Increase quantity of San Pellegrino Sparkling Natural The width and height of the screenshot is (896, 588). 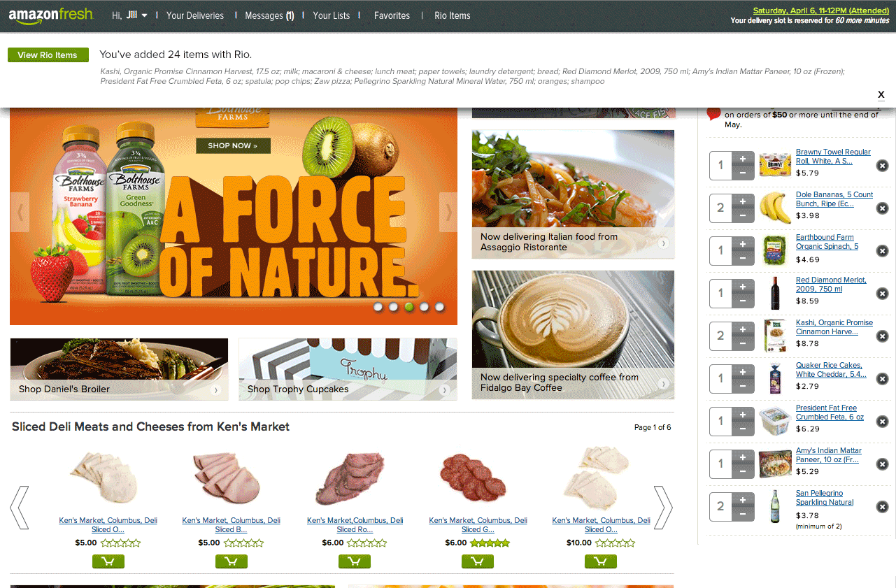(742, 500)
